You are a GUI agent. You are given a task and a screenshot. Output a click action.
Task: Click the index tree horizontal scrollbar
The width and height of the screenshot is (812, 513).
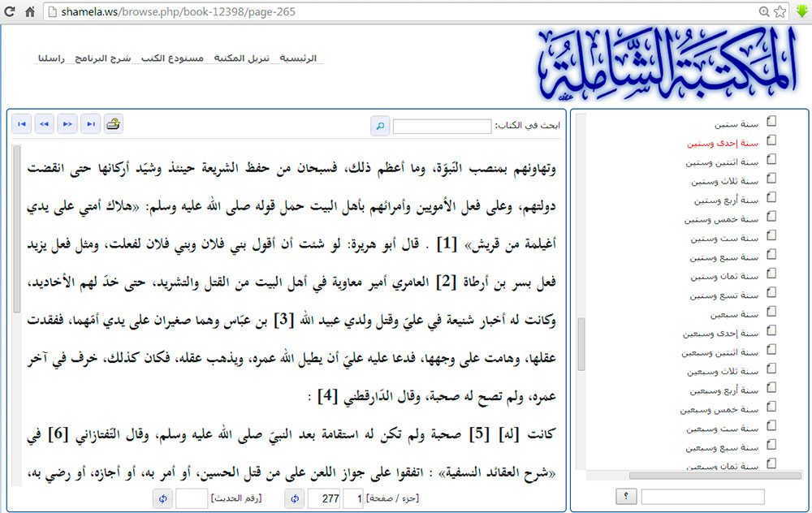(715, 475)
